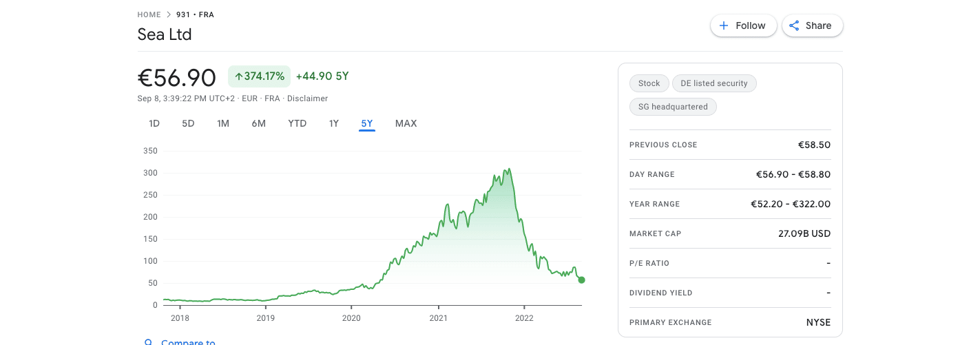Click the PRIMARY EXCHANGE value NYSE
Image resolution: width=980 pixels, height=345 pixels.
819,322
